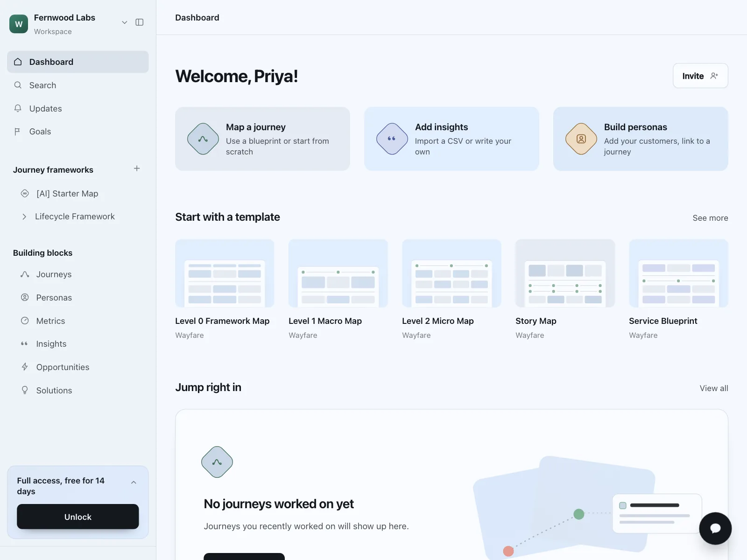Click Level 2 Micro Map title
Screen dimensions: 747x560
coord(438,321)
